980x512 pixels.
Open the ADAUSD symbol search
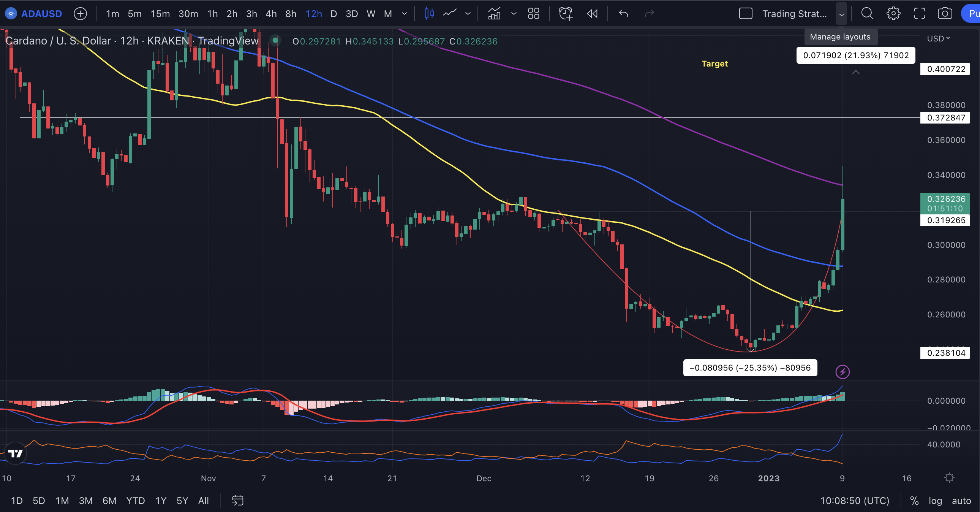(x=41, y=14)
